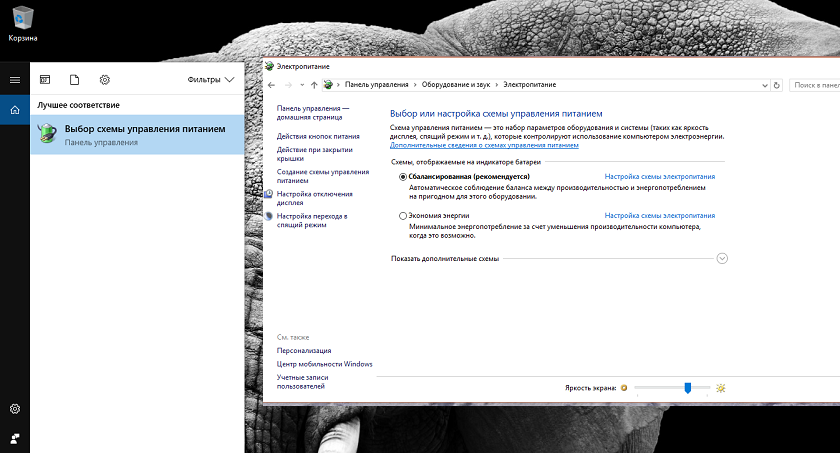Select the Сбалансированная power plan radio button
840x453 pixels.
tap(403, 176)
